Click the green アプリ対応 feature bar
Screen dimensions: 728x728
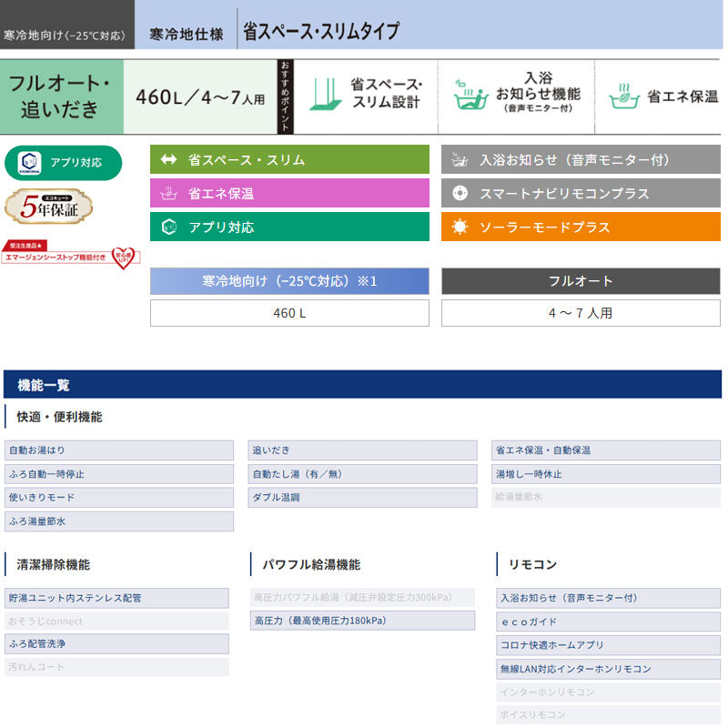(x=289, y=227)
